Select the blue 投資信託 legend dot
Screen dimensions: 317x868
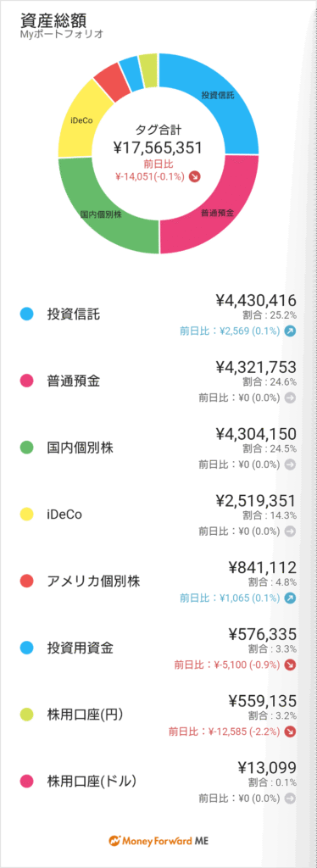26,314
